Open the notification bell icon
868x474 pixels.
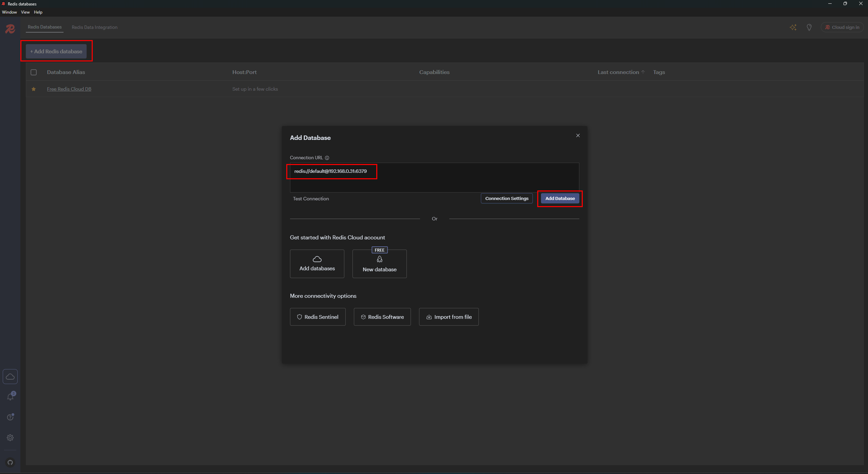click(11, 397)
